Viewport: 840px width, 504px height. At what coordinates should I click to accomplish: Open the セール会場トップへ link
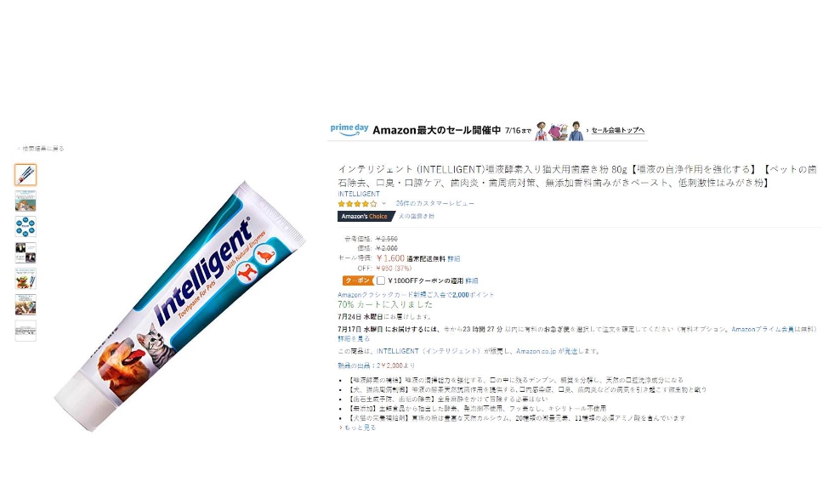[x=618, y=130]
